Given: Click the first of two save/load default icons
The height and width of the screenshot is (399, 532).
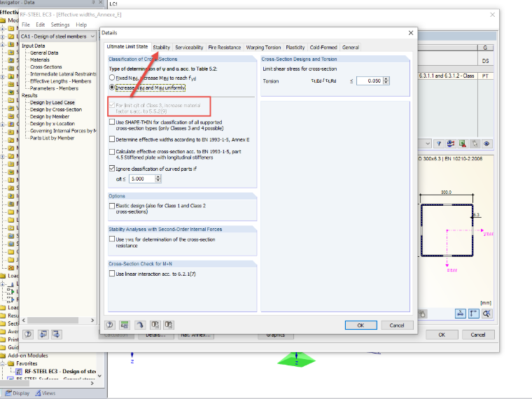Looking at the screenshot, I should point(155,325).
